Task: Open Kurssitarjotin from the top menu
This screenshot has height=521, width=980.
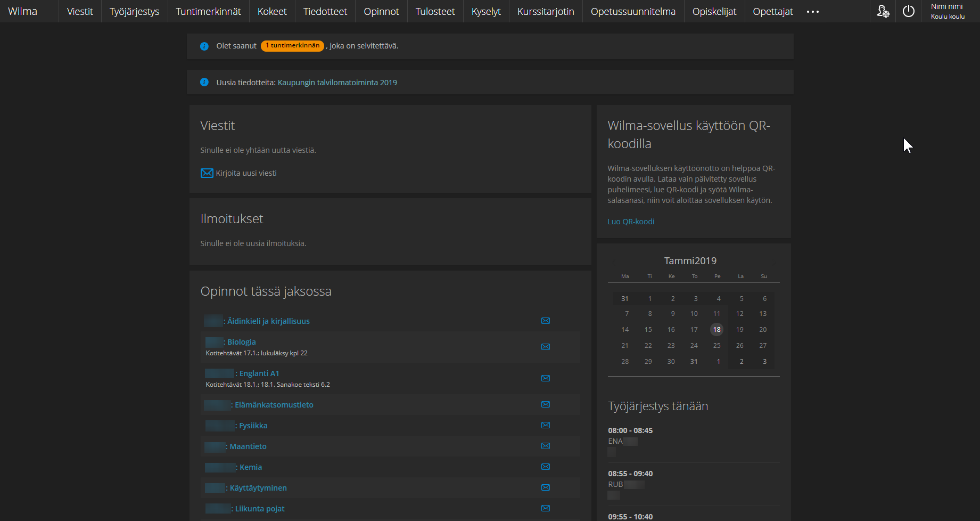Action: [x=546, y=12]
